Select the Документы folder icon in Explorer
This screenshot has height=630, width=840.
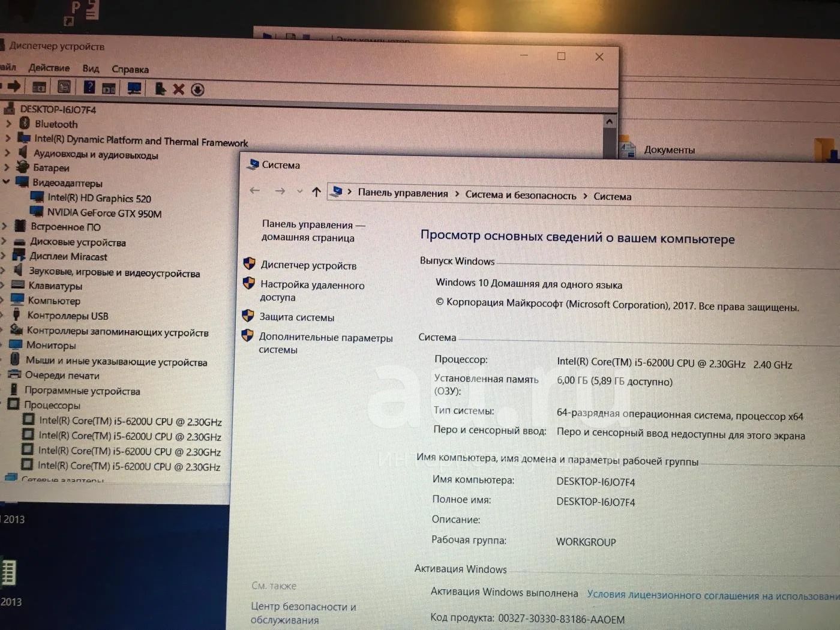click(x=628, y=148)
